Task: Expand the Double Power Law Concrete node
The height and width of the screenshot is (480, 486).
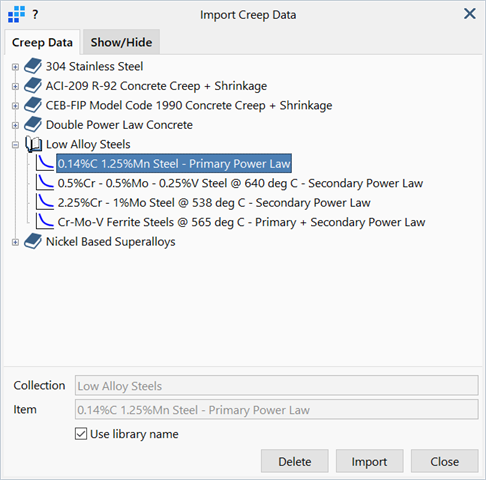Action: click(x=15, y=125)
